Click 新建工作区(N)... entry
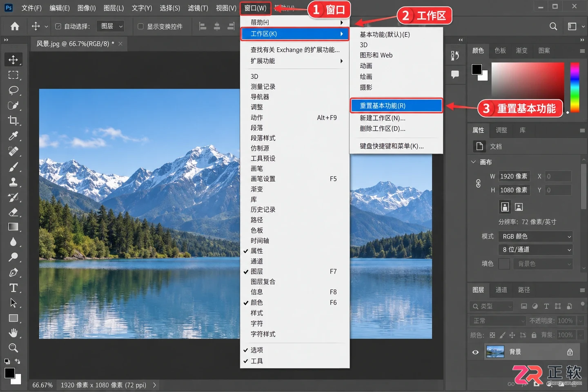This screenshot has width=588, height=392. click(x=396, y=118)
